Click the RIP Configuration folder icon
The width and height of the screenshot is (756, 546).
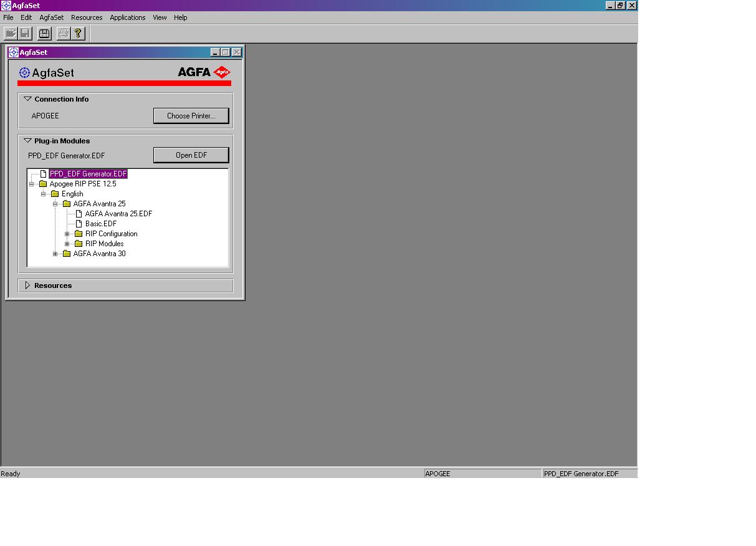[79, 234]
